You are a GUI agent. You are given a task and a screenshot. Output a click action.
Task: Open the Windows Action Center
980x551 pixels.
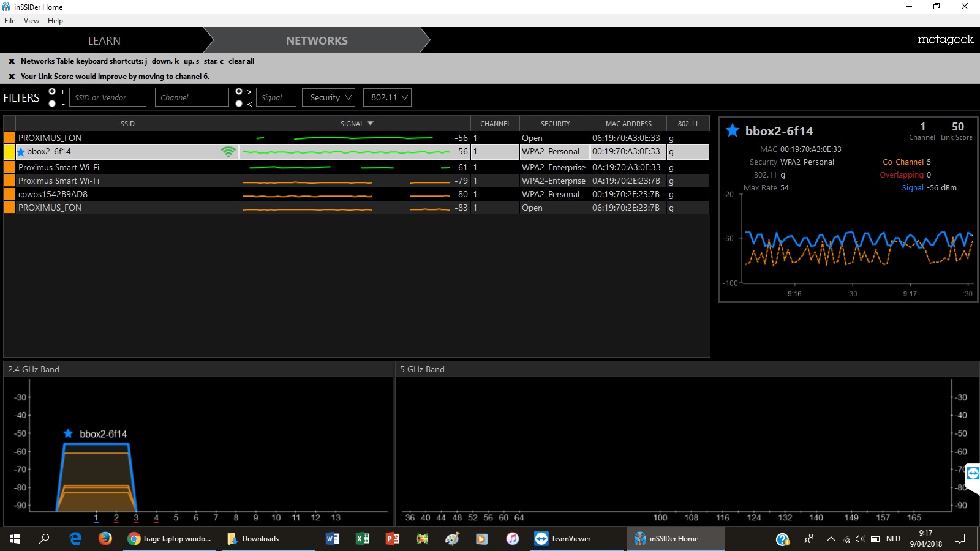coord(960,539)
